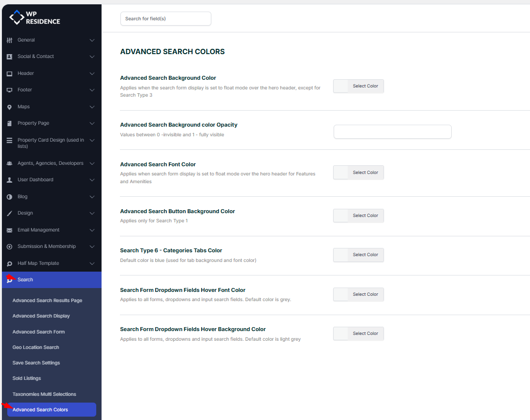Click the Search for field(s) box
The height and width of the screenshot is (420, 530).
165,19
